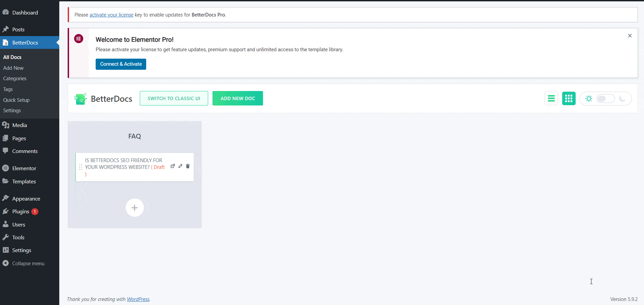
Task: Toggle dark mode in BetterDocs
Action: [605, 98]
